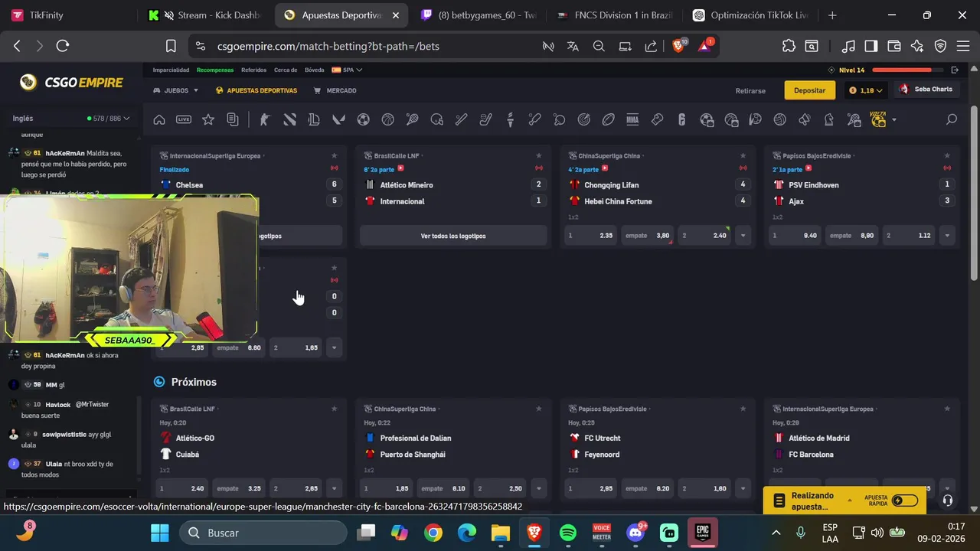Image resolution: width=980 pixels, height=551 pixels.
Task: Favorite the Atlético-GO match star
Action: pos(334,409)
